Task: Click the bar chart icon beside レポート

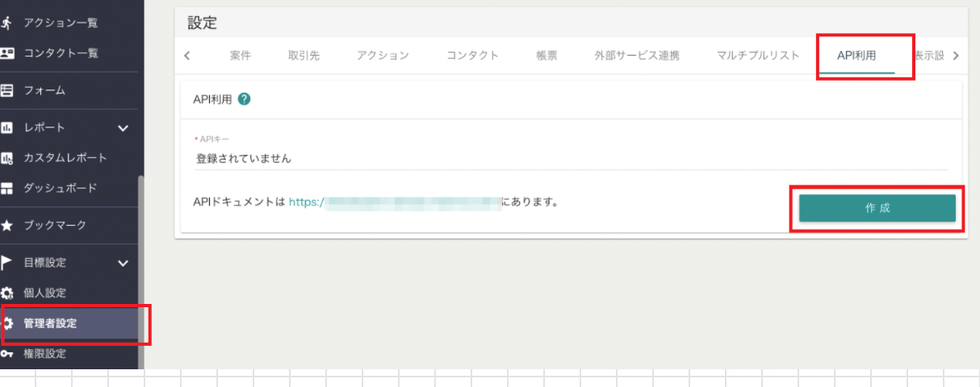Action: coord(7,127)
